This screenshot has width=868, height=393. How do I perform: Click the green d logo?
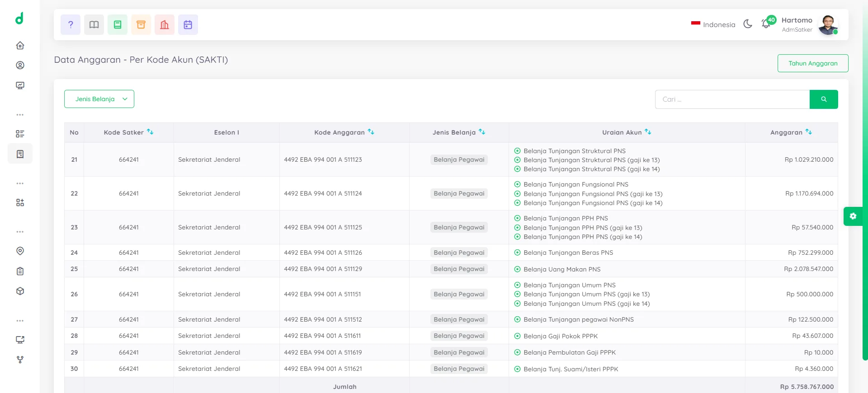pos(19,19)
